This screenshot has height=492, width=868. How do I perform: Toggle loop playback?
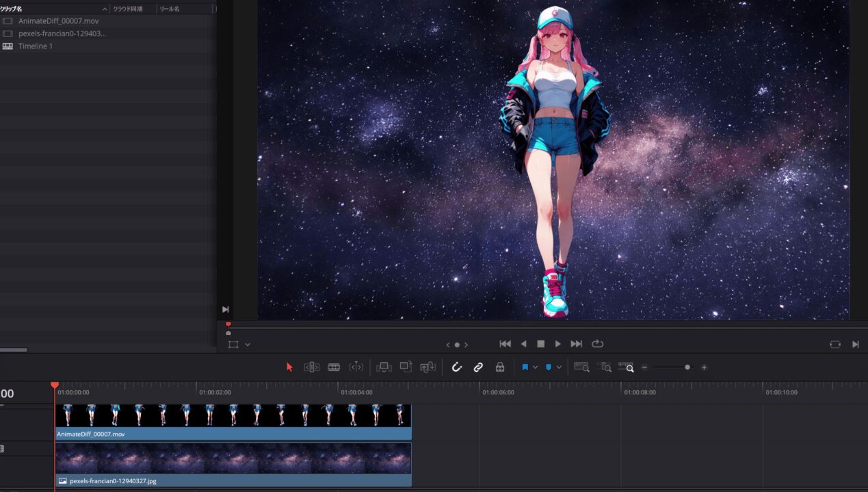coord(598,344)
